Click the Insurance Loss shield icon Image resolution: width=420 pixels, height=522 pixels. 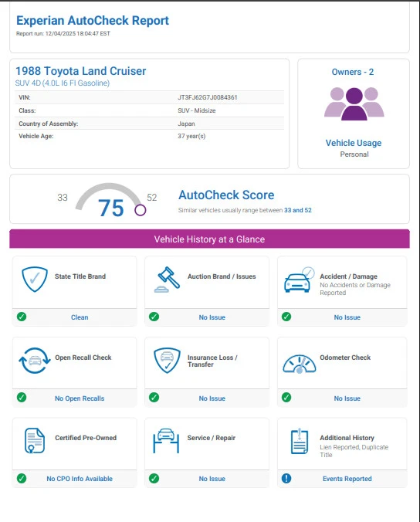coord(167,361)
